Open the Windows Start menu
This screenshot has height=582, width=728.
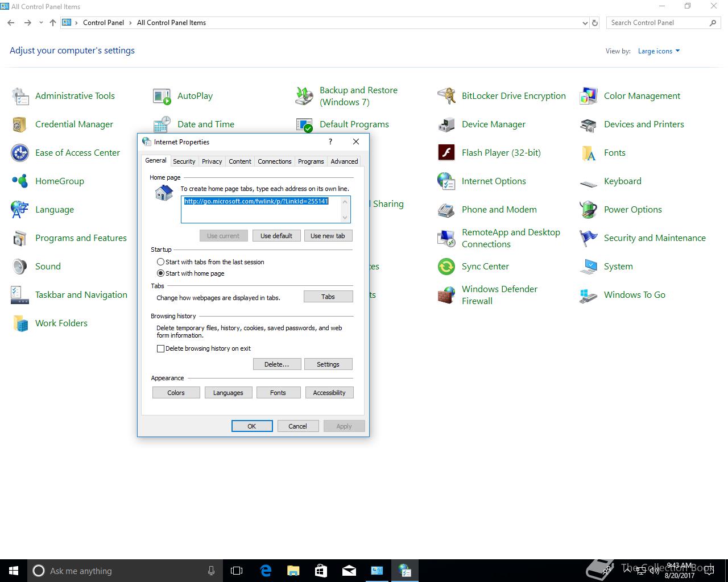pyautogui.click(x=14, y=571)
